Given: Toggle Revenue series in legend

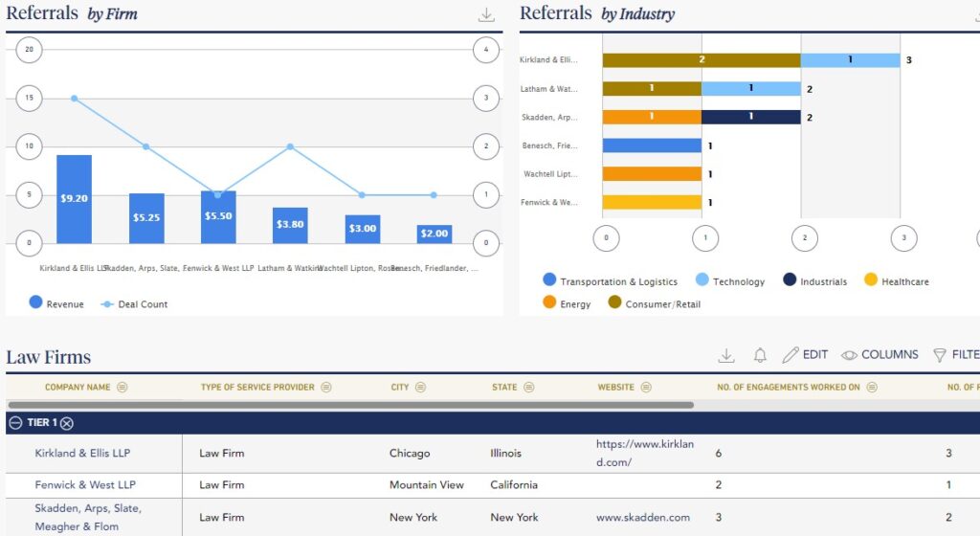Looking at the screenshot, I should 56,303.
